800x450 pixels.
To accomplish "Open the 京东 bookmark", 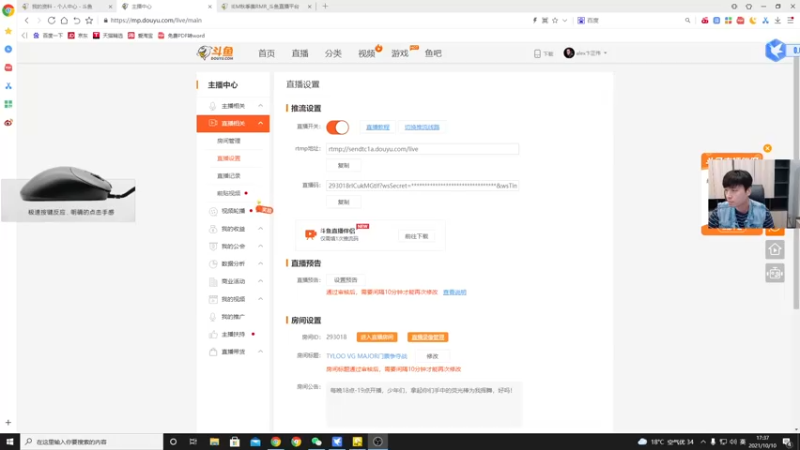I will (x=78, y=36).
